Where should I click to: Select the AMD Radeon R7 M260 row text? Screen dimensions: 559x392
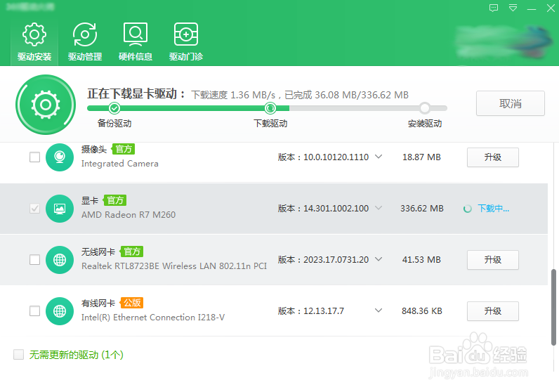coord(129,215)
